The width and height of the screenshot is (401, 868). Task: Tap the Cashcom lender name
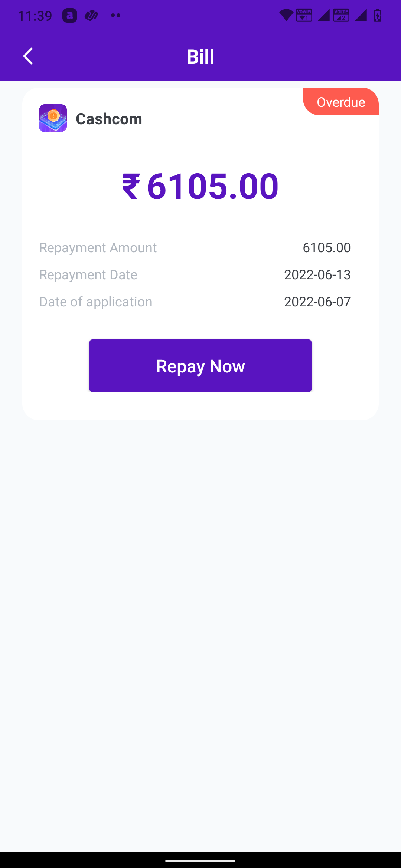click(109, 119)
